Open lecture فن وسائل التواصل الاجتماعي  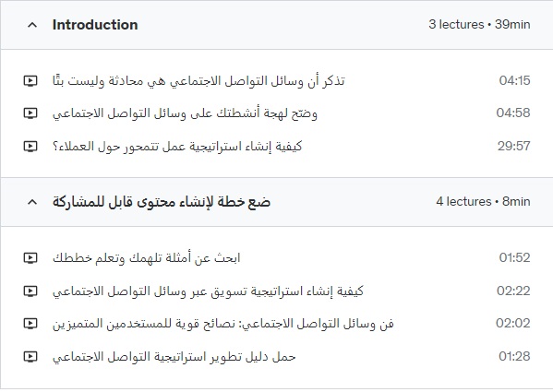point(223,324)
